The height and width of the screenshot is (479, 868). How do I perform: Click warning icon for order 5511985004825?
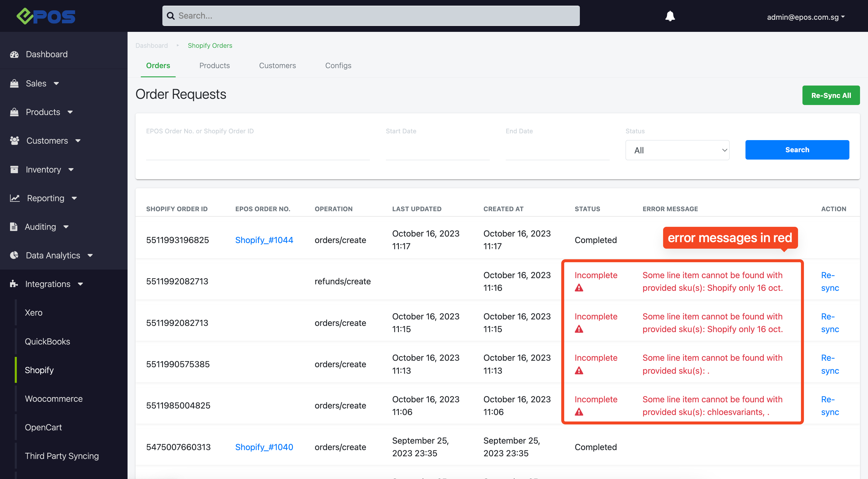click(579, 412)
